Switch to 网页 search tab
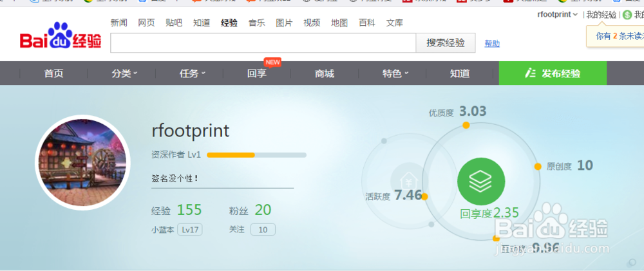Screen dimensions: 644x271 [x=146, y=23]
